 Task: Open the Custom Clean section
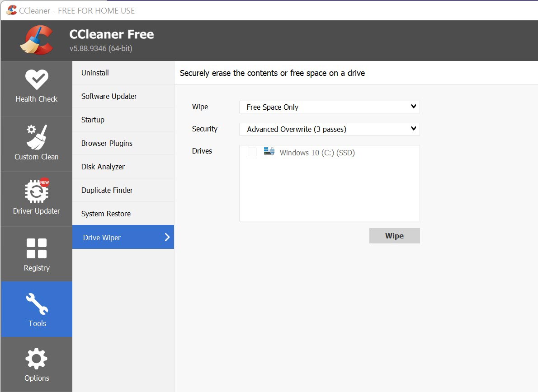tap(36, 144)
